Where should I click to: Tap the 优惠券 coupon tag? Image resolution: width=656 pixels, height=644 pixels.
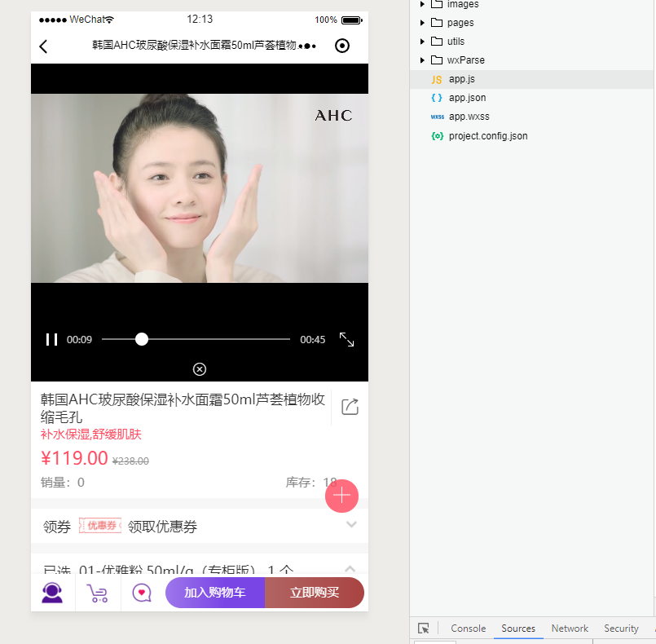[x=100, y=526]
